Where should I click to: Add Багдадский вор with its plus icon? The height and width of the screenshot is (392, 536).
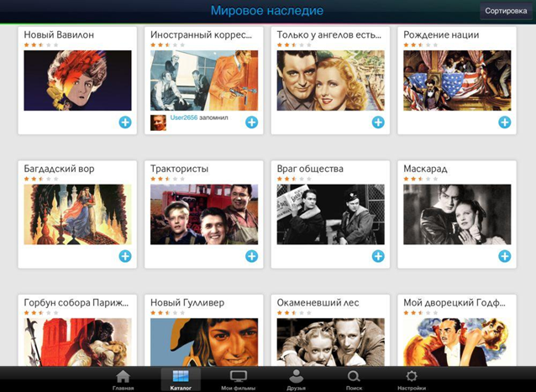(x=125, y=256)
